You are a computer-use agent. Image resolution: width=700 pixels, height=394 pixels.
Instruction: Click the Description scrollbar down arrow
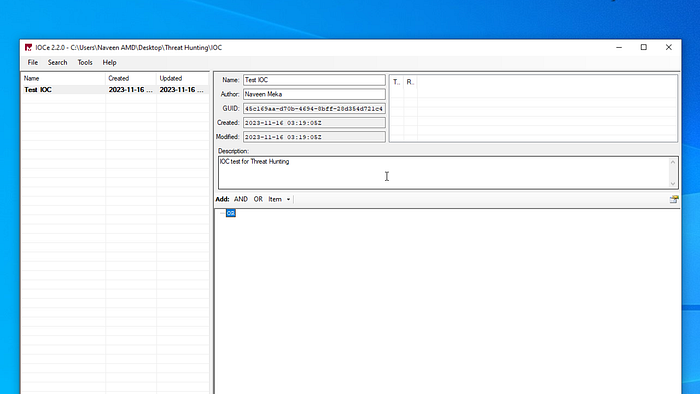pyautogui.click(x=673, y=183)
